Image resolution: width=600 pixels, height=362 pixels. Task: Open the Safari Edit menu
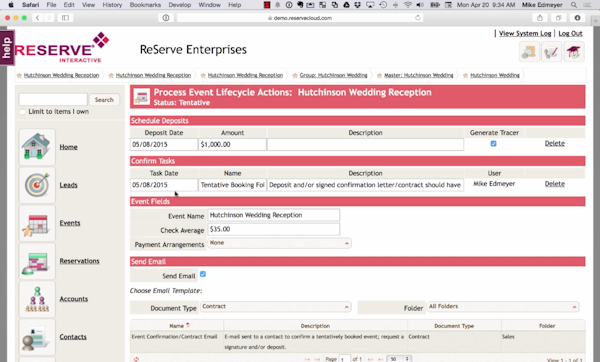69,5
